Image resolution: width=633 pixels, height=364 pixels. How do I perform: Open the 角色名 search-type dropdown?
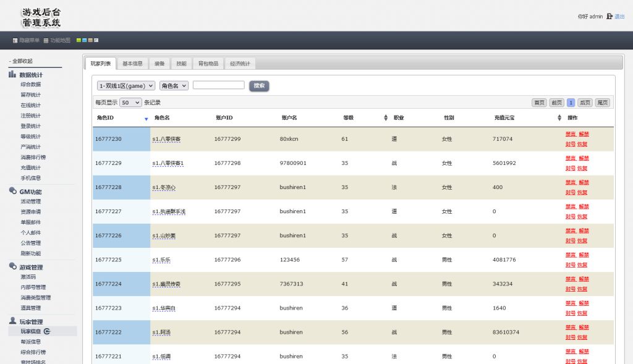pyautogui.click(x=174, y=85)
